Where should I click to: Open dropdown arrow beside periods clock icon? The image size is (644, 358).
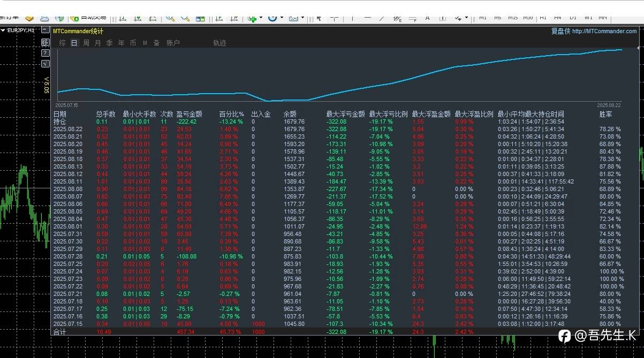282,17
